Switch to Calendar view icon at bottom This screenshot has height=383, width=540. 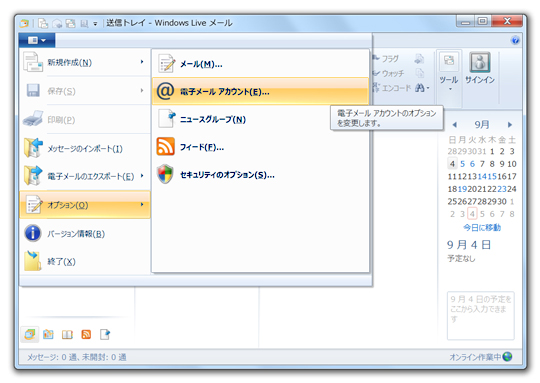pyautogui.click(x=48, y=334)
